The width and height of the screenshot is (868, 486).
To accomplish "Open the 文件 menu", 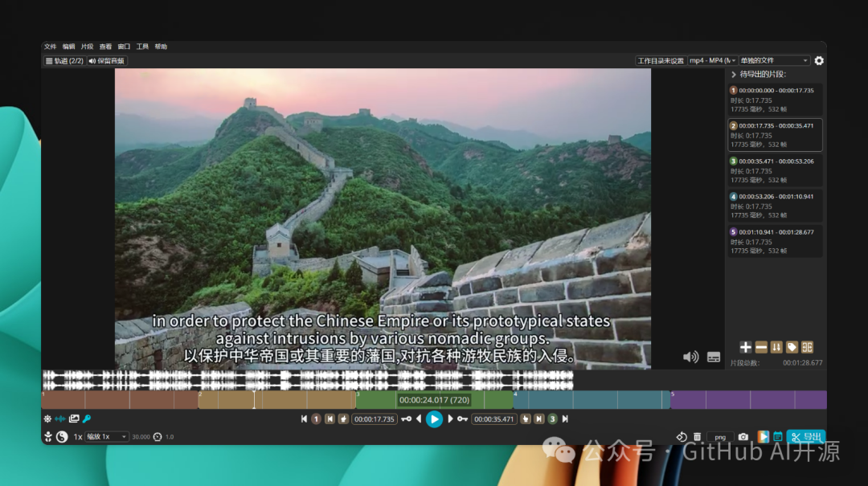I will (x=51, y=47).
